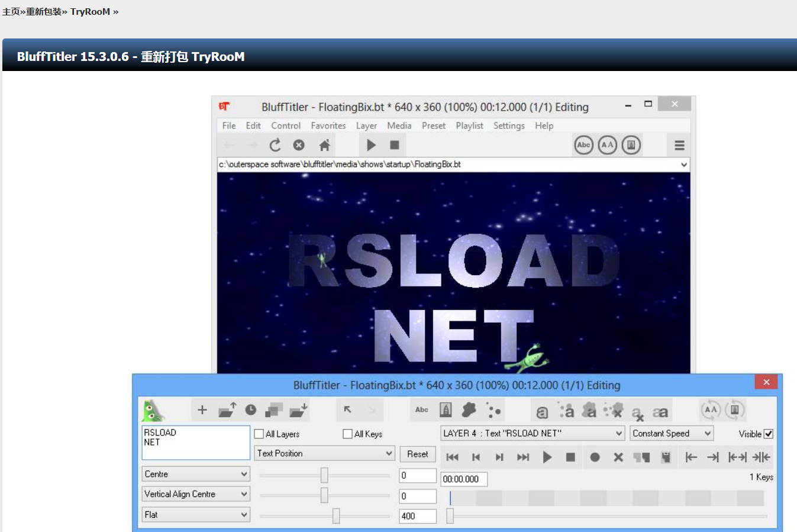Open the File menu
Viewport: 797px width, 532px height.
(229, 125)
